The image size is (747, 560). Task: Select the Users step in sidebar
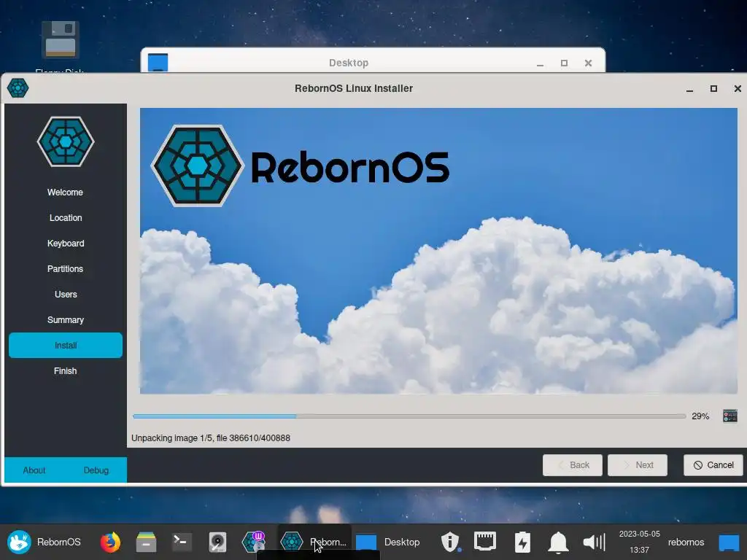coord(65,295)
